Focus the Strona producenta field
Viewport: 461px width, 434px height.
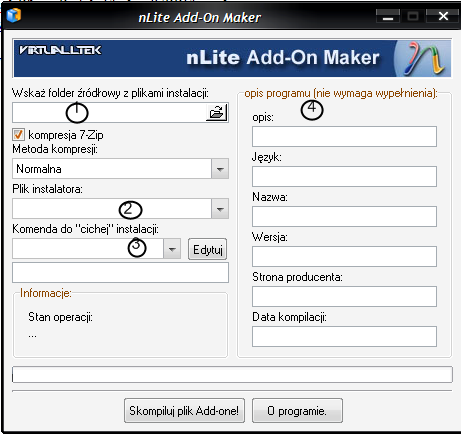pos(344,296)
